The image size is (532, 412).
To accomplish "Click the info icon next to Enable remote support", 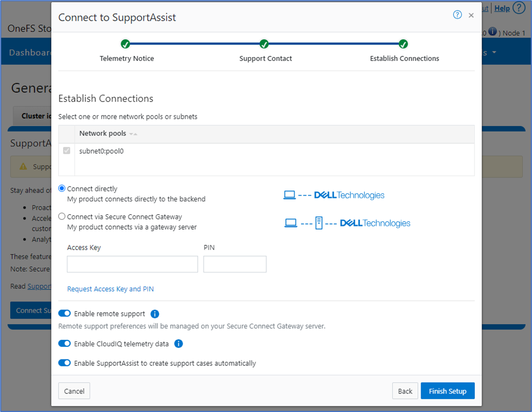I will [x=154, y=314].
